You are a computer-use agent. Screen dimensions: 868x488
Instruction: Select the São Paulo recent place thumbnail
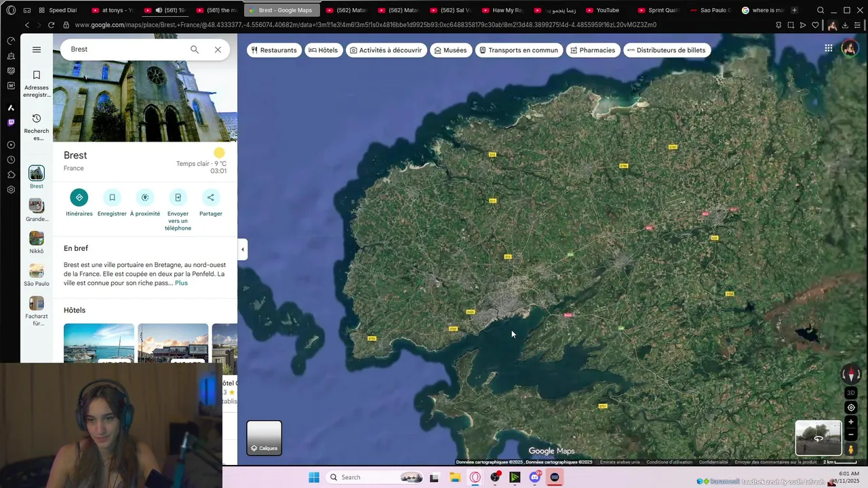[37, 270]
